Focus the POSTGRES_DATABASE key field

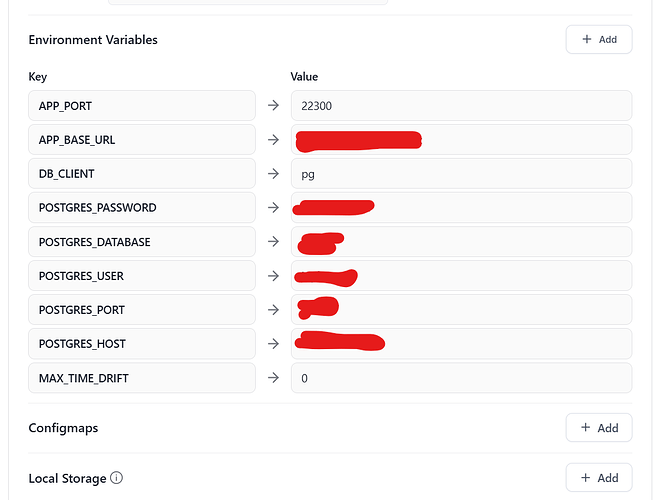pyautogui.click(x=142, y=241)
